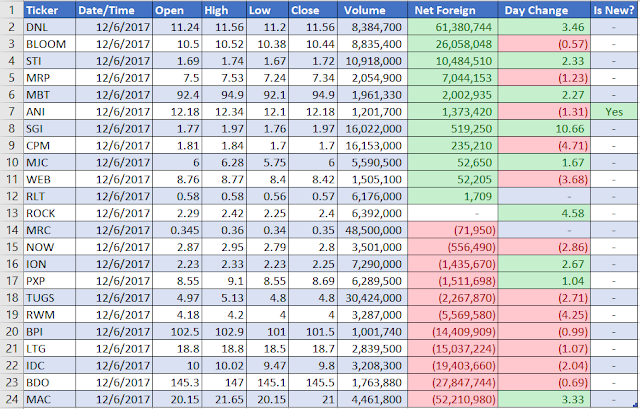Click close price 101.5 for BPI
This screenshot has height=409, width=640.
coord(313,332)
